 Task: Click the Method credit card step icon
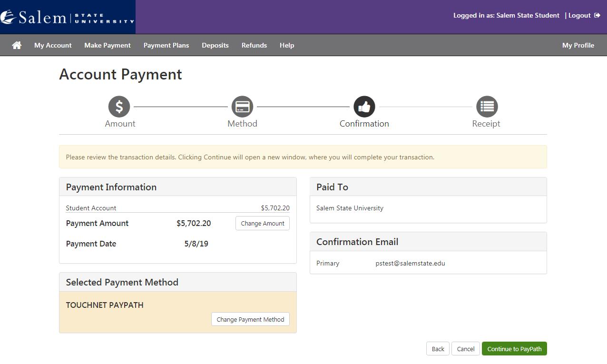(x=242, y=107)
